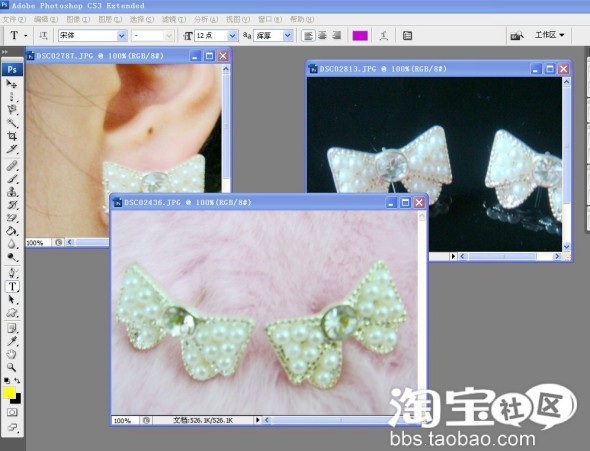Expand the toolbox double-arrow toggle

pyautogui.click(x=5, y=52)
